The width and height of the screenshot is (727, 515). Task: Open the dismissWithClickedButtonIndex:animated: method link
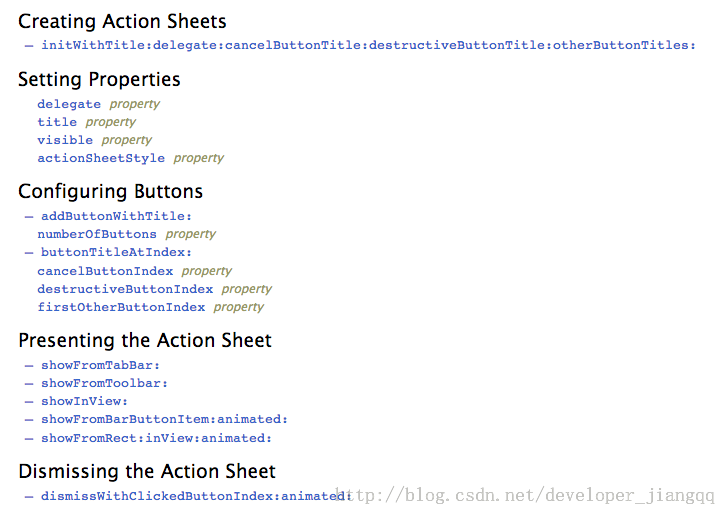pos(196,496)
